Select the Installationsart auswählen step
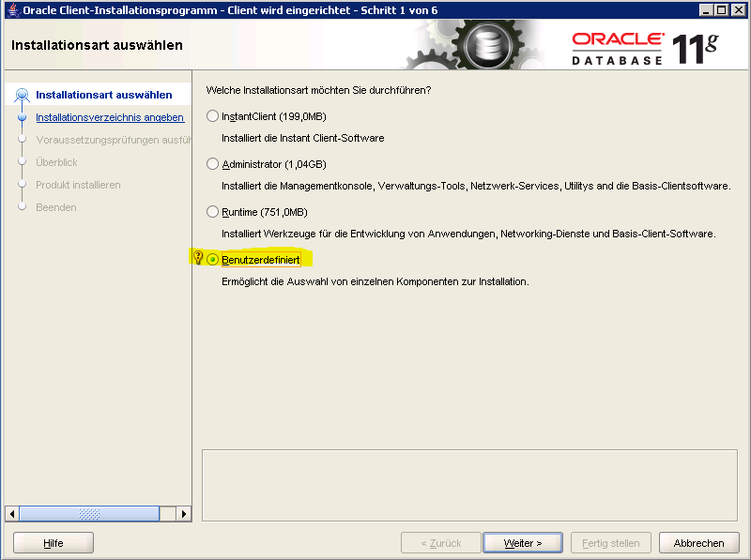Screen dimensions: 751x560 (x=104, y=95)
